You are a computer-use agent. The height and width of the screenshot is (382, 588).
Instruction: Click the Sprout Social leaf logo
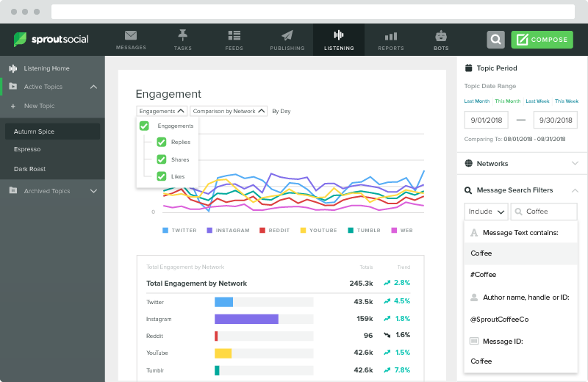click(21, 40)
